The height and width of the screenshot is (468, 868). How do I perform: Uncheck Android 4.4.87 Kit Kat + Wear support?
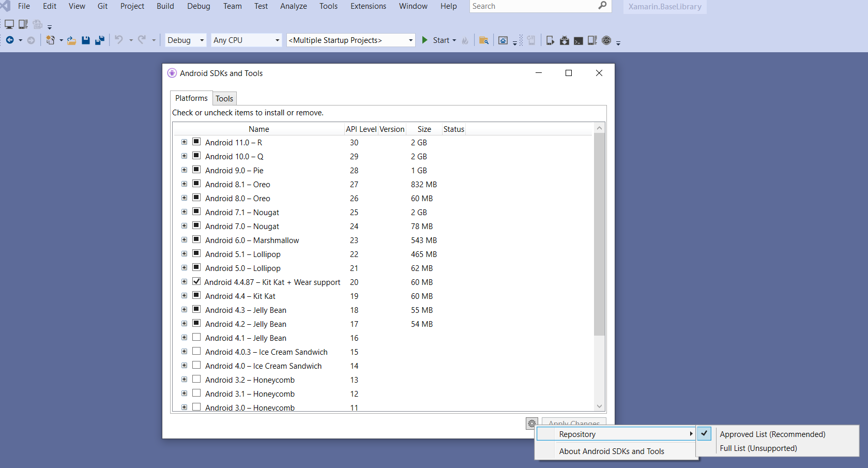pyautogui.click(x=196, y=281)
